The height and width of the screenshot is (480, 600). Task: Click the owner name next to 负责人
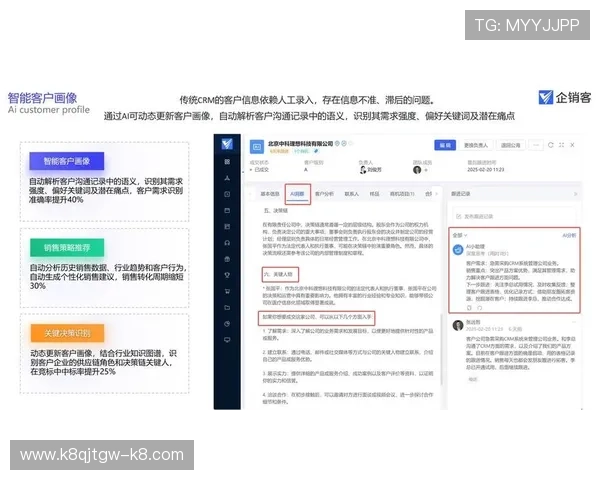374,170
